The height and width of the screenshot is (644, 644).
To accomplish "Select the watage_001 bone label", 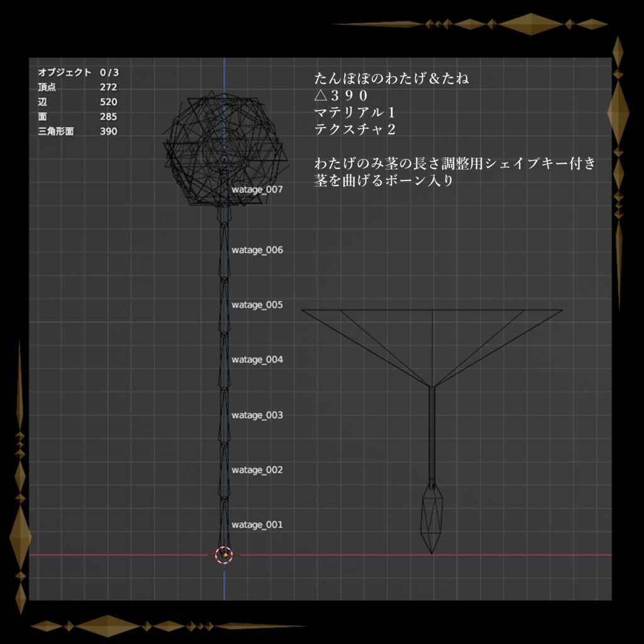I will (x=257, y=525).
